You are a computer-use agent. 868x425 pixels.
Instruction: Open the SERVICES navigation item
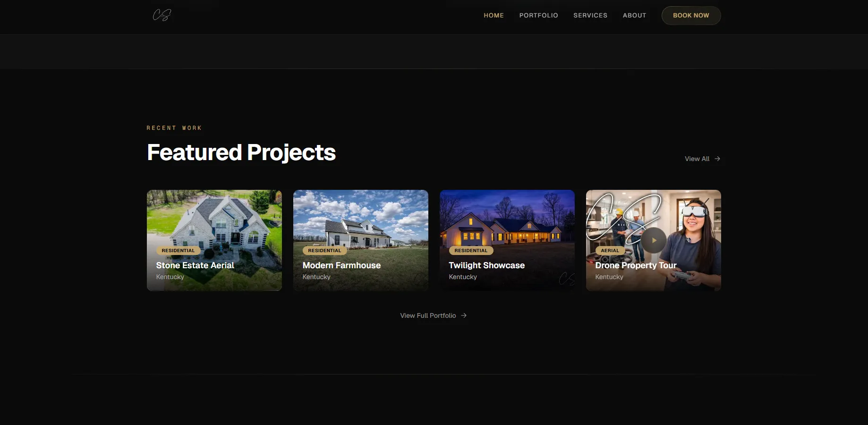590,15
